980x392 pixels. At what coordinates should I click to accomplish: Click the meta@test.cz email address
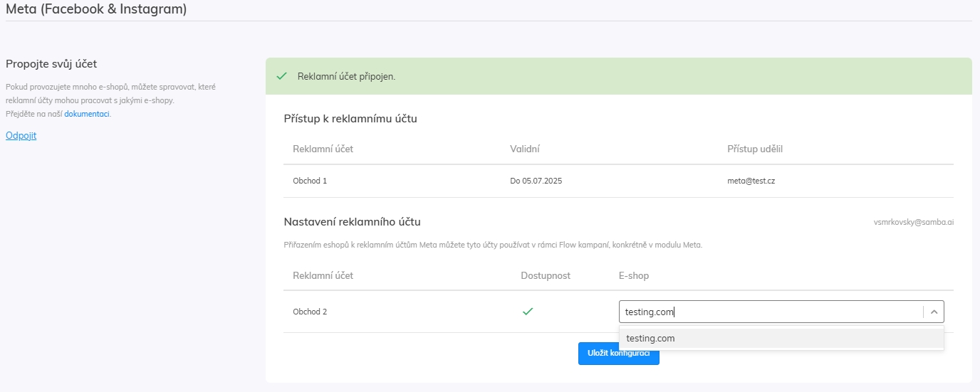tap(746, 181)
